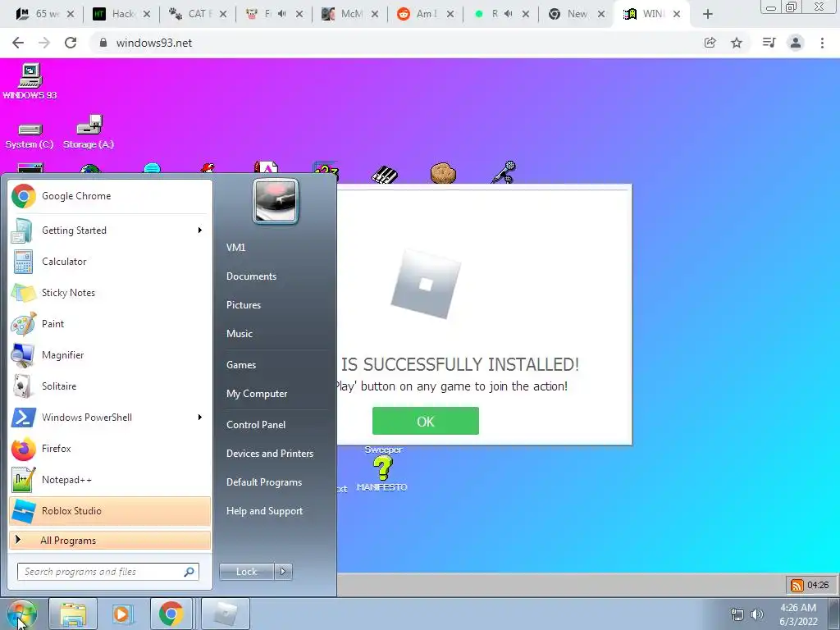Image resolution: width=840 pixels, height=630 pixels.
Task: Launch Paint from the Start menu
Action: [110, 323]
